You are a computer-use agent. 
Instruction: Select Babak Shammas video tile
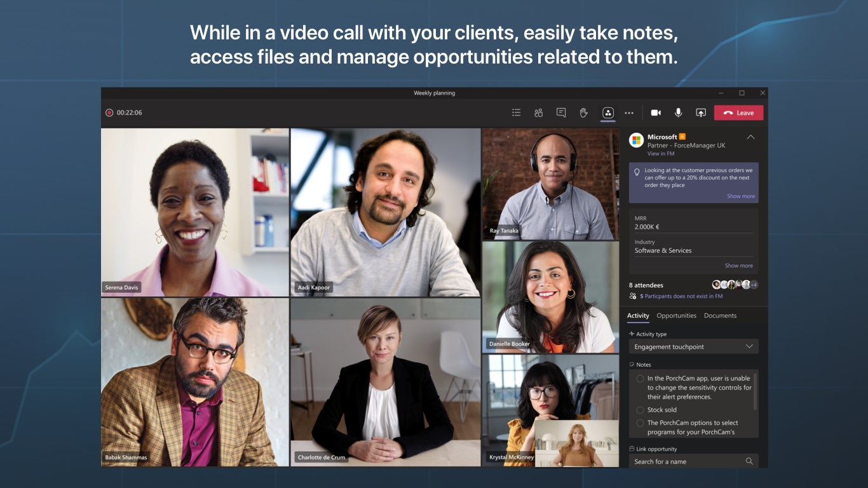[x=195, y=383]
